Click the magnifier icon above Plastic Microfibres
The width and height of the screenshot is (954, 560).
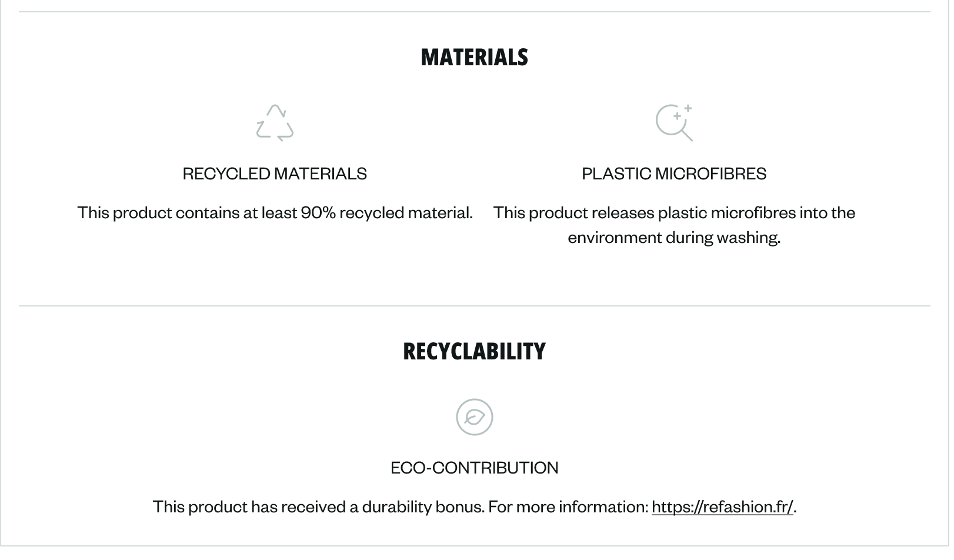pyautogui.click(x=674, y=123)
